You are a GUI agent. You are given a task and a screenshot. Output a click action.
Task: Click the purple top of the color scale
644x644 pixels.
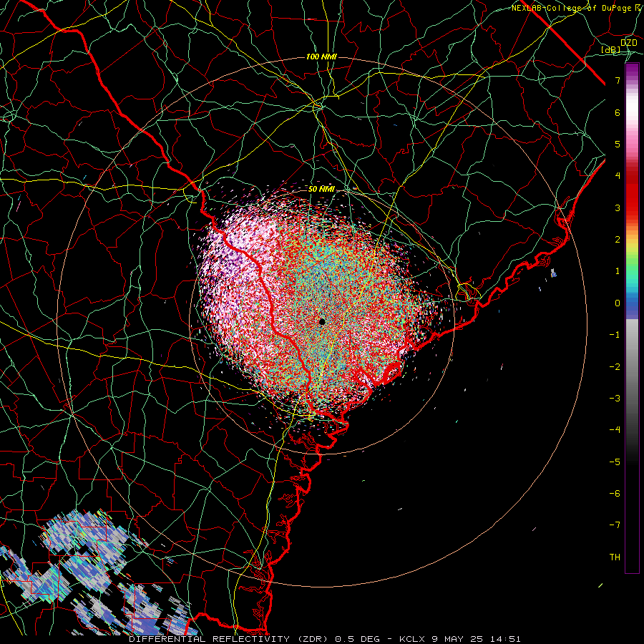pos(632,70)
